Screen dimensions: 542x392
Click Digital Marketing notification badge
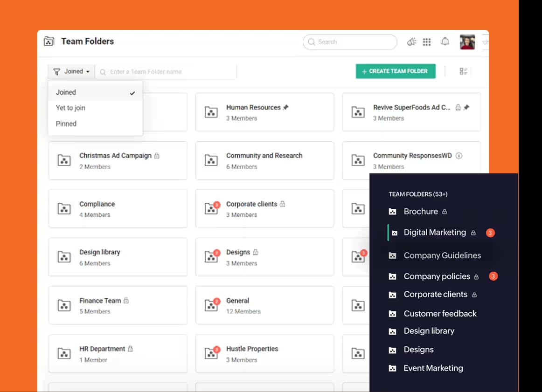point(490,233)
